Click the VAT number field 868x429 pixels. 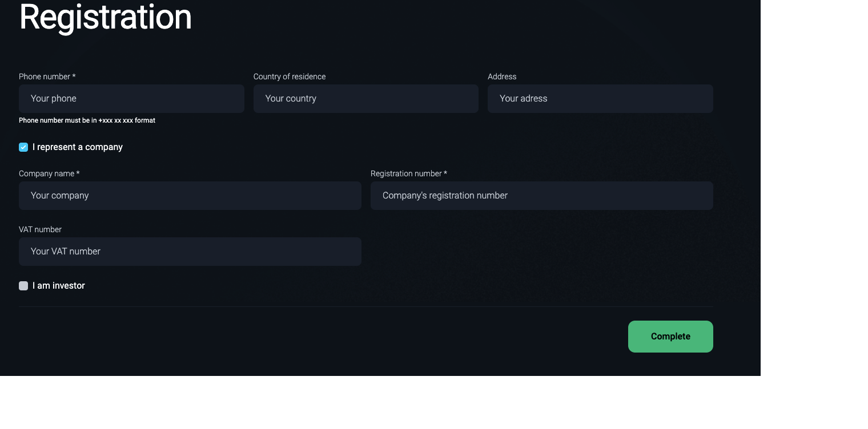point(190,252)
